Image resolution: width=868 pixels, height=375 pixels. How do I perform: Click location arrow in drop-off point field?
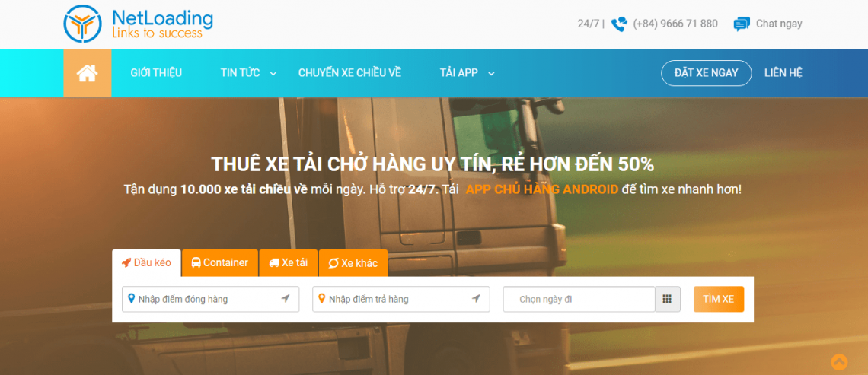[x=476, y=299]
